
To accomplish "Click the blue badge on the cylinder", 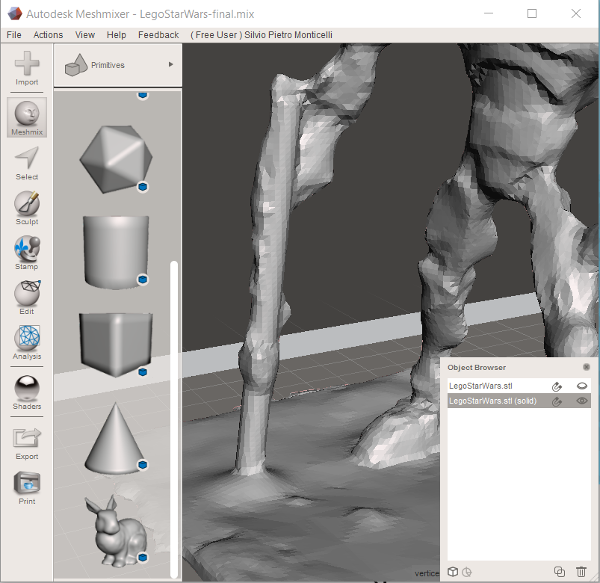I will (x=143, y=280).
